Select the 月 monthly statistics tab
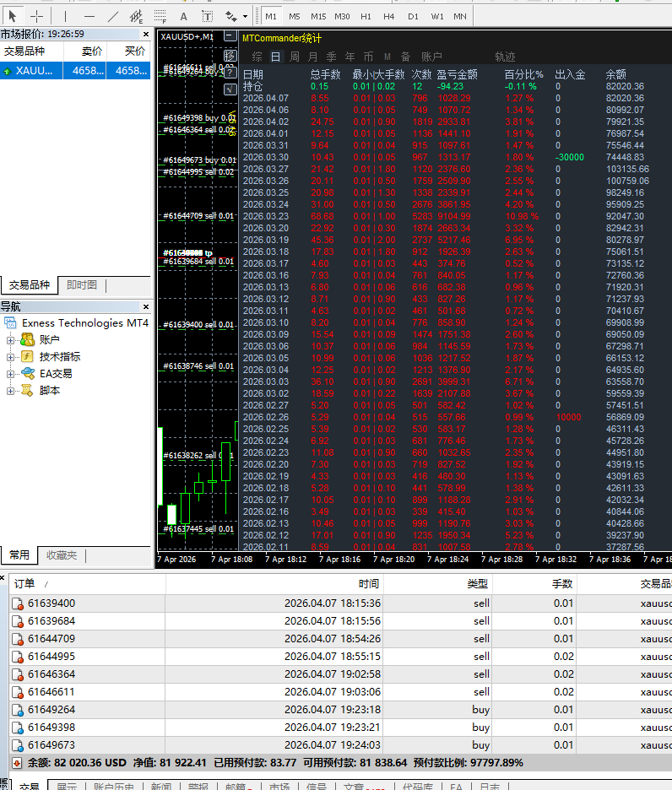672x790 pixels. click(313, 57)
